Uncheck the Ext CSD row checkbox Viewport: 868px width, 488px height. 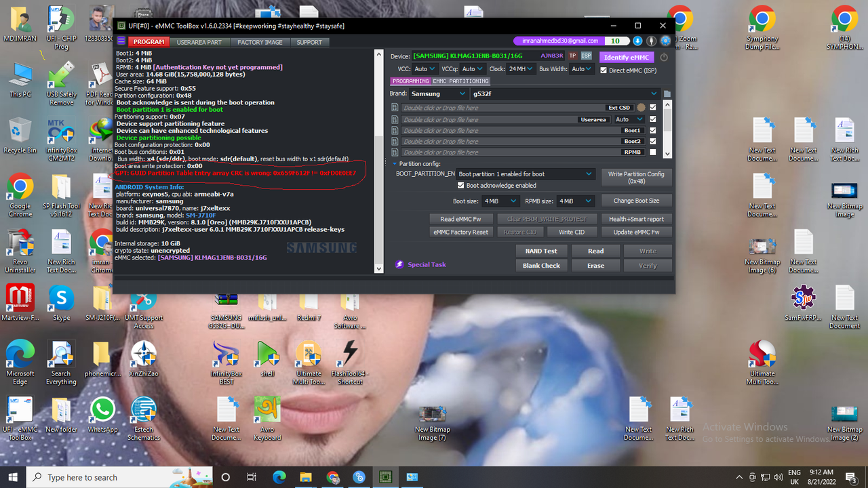(653, 108)
